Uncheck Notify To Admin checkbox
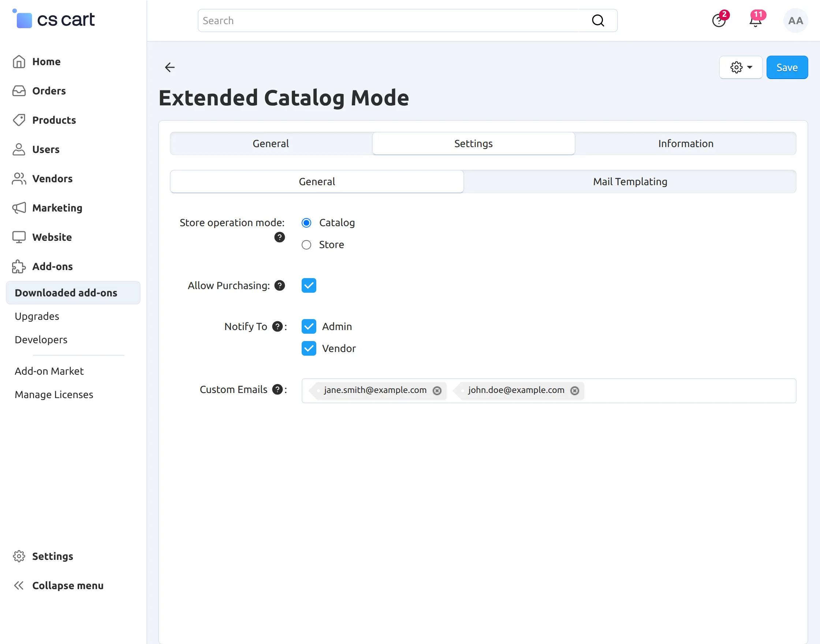This screenshot has width=820, height=644. pos(309,326)
